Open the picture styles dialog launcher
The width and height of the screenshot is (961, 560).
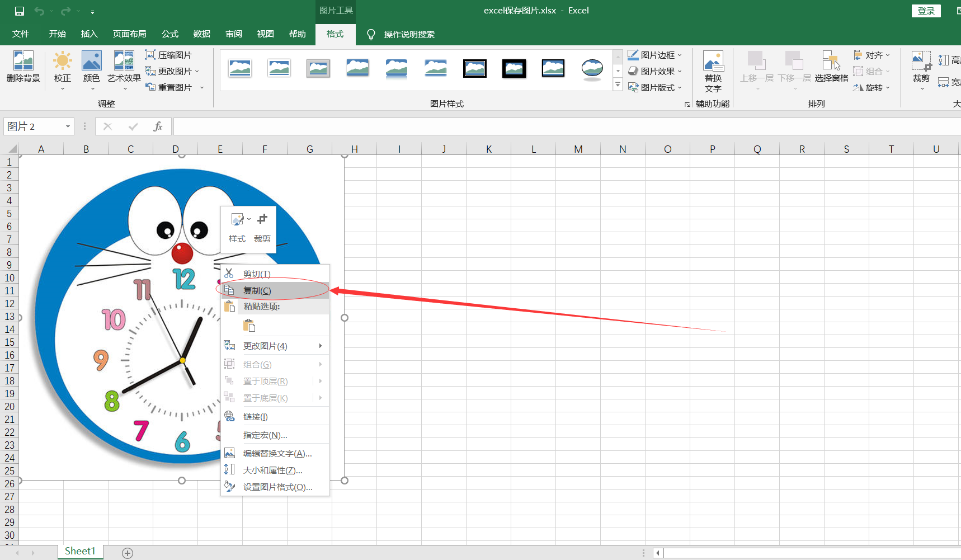click(687, 105)
